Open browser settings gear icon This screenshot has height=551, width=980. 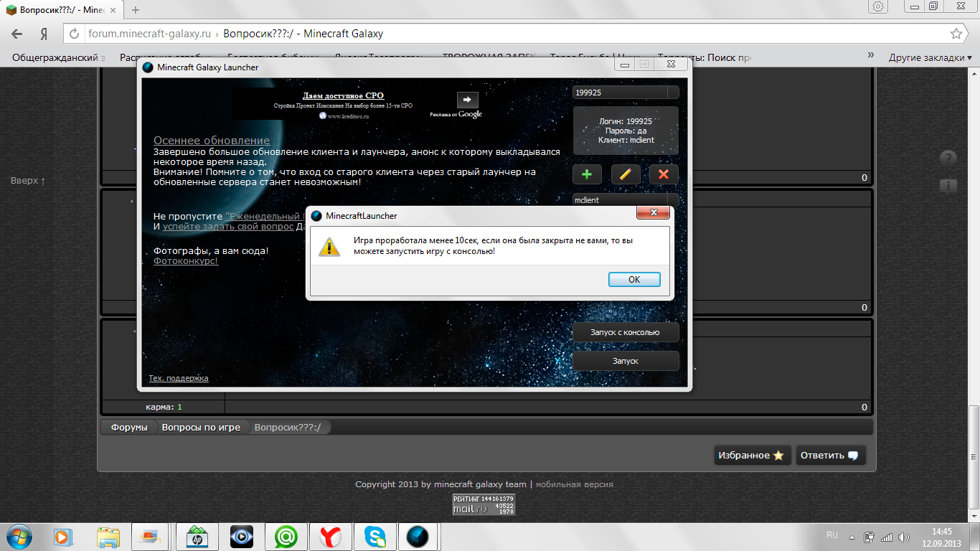point(878,6)
